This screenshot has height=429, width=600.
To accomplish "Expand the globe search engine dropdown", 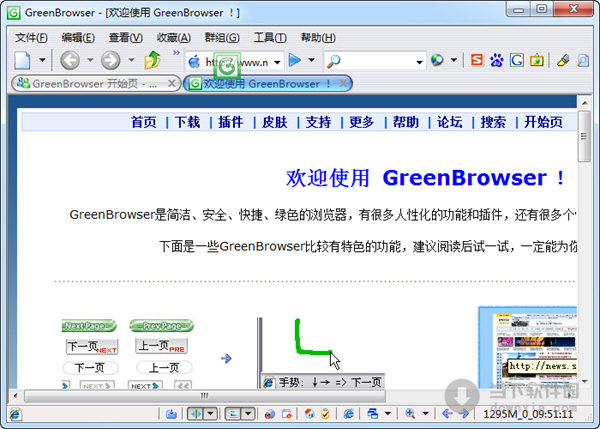I will pyautogui.click(x=454, y=60).
